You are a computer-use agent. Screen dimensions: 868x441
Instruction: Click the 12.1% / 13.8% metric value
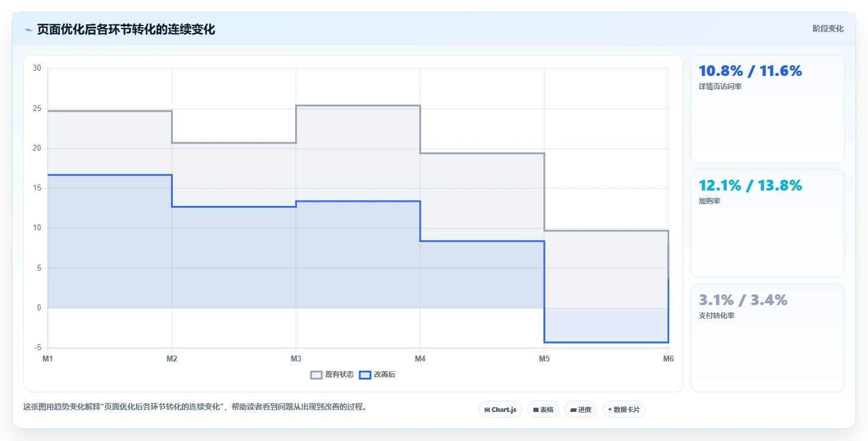[x=750, y=186]
